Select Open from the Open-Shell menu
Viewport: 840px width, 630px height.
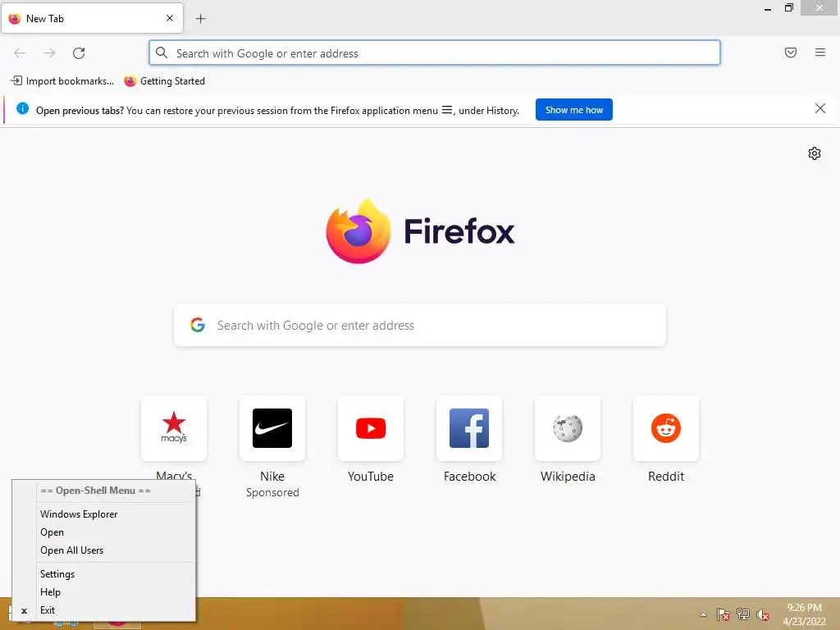point(104,532)
